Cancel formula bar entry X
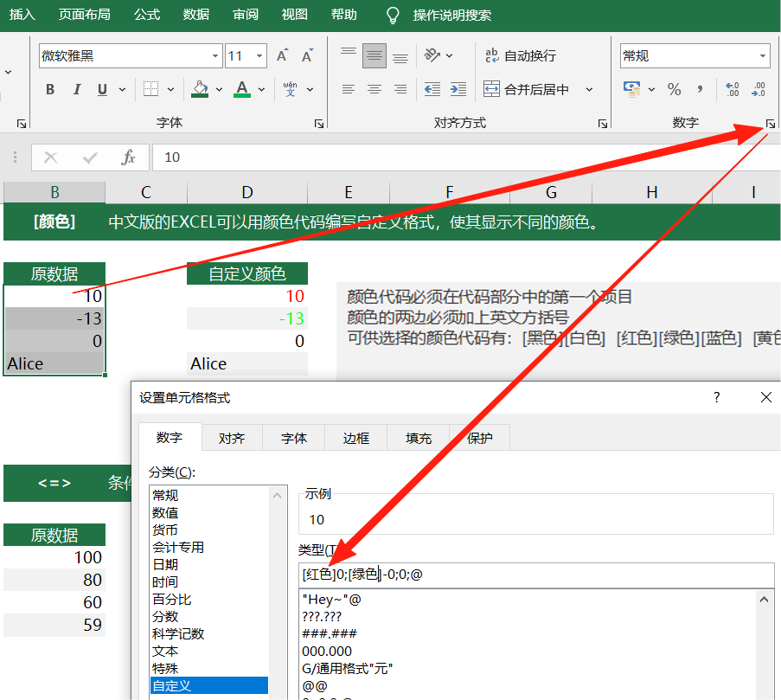Screen dimensions: 781x700 [50, 158]
